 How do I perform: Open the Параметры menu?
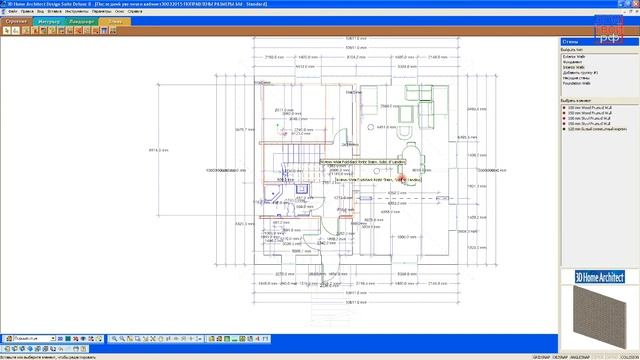101,11
